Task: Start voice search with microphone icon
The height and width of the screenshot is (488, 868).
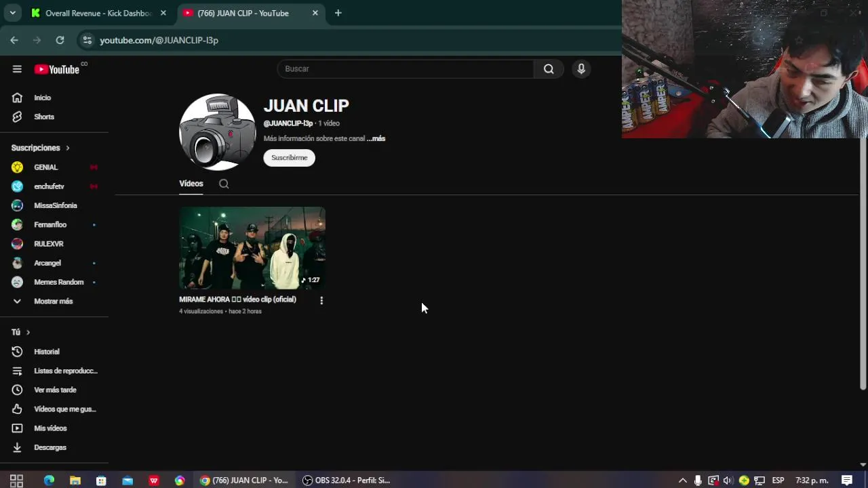Action: point(581,68)
